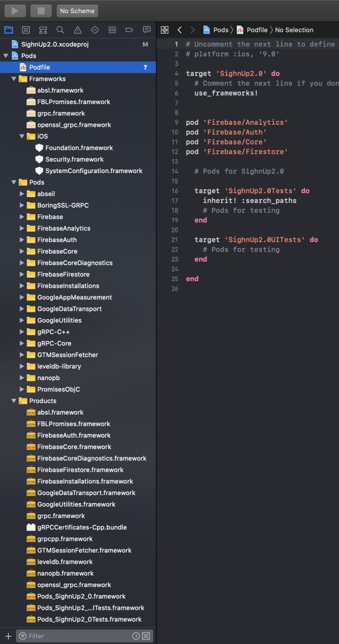
Task: Show the Breakpoint navigator
Action: [129, 30]
